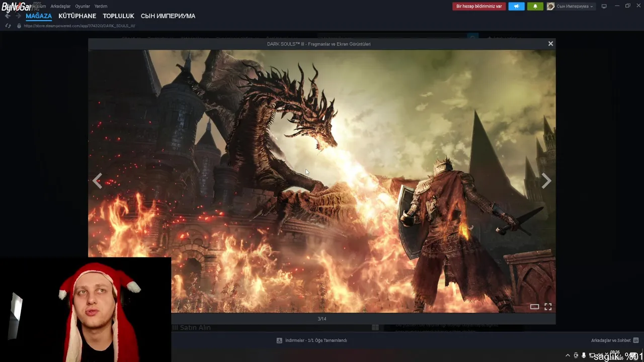The image size is (644, 362).
Task: Click the downloads icon in bottom bar
Action: (x=279, y=340)
